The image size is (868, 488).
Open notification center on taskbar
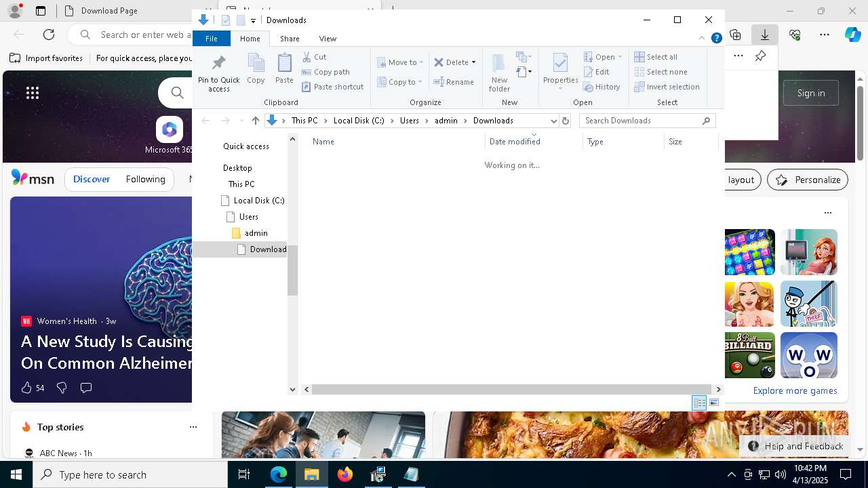[846, 474]
